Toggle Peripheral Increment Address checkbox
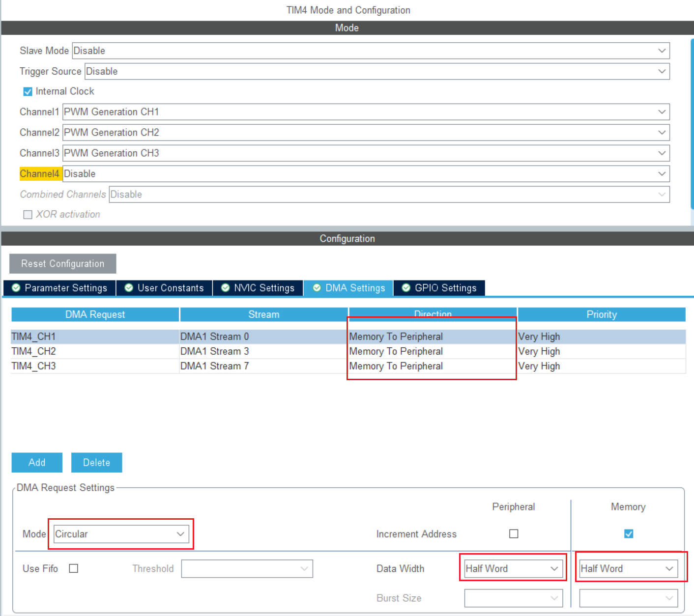The height and width of the screenshot is (616, 694). click(514, 533)
